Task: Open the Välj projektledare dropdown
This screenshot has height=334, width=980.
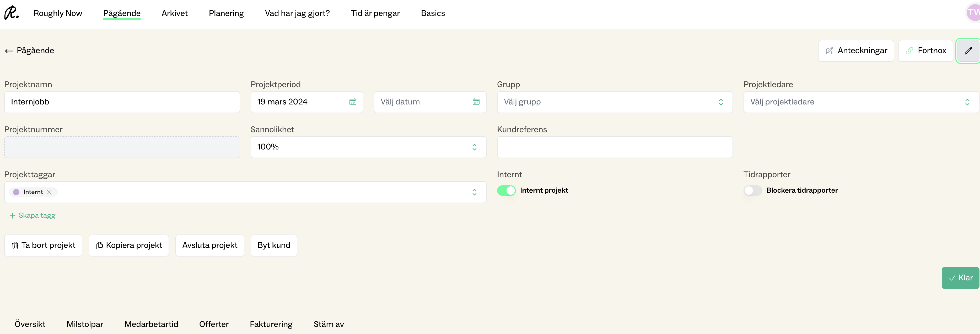Action: (x=860, y=102)
